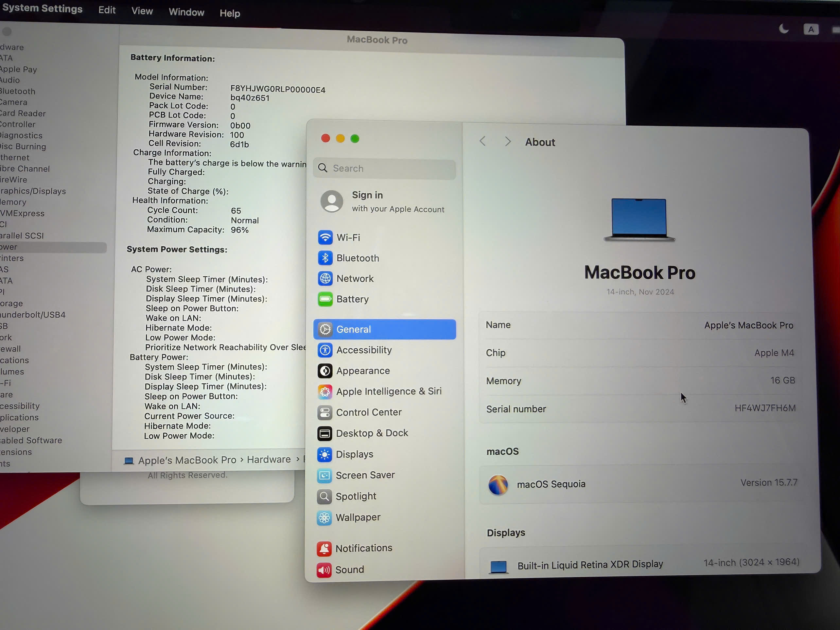The image size is (840, 630).
Task: Click the serial number HF4WJ7FH6M
Action: (765, 408)
